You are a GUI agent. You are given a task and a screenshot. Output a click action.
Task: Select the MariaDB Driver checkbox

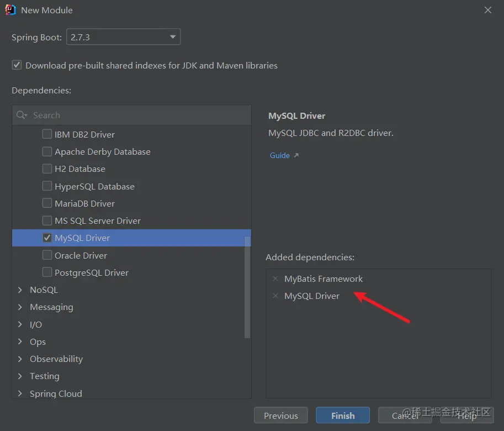(47, 203)
